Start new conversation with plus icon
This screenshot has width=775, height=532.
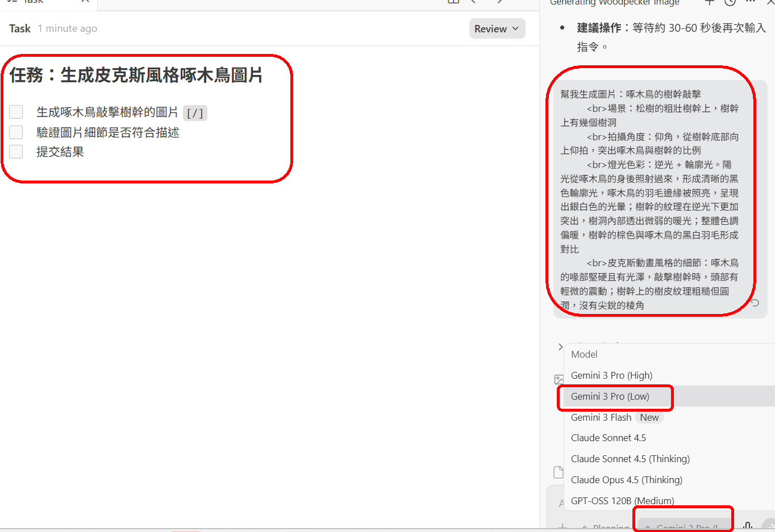pos(709,3)
